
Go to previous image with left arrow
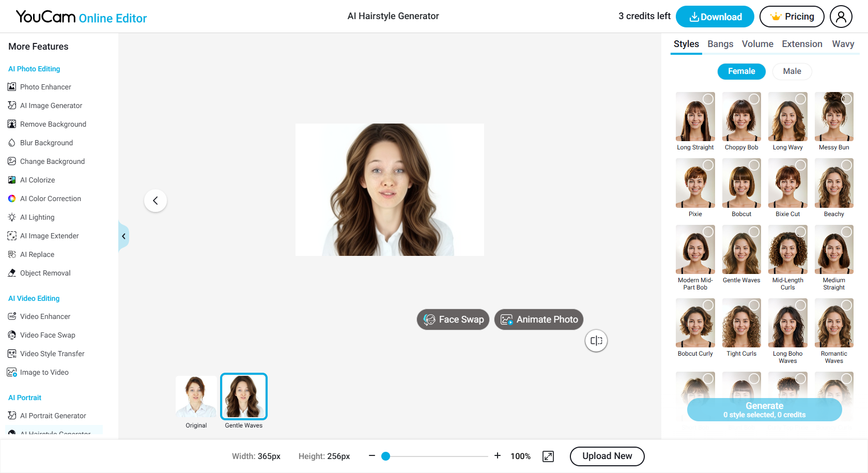click(x=156, y=201)
